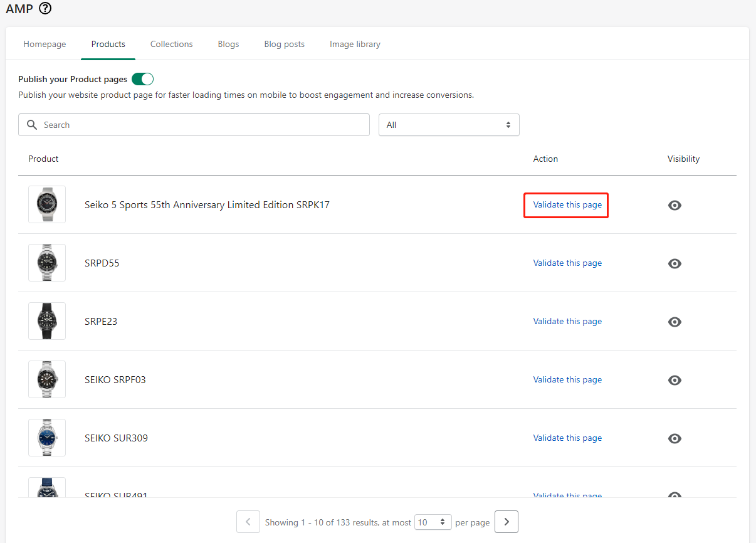Toggle visibility eye for SRPD55
This screenshot has width=756, height=543.
tap(675, 263)
